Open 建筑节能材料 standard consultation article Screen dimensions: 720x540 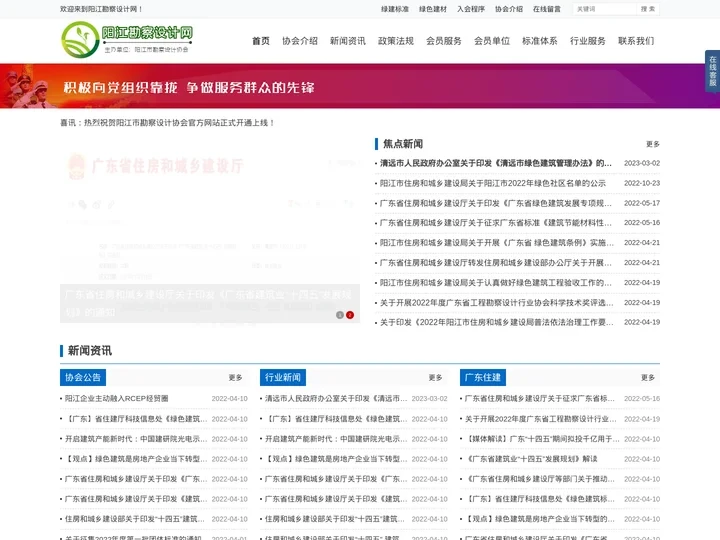495,223
